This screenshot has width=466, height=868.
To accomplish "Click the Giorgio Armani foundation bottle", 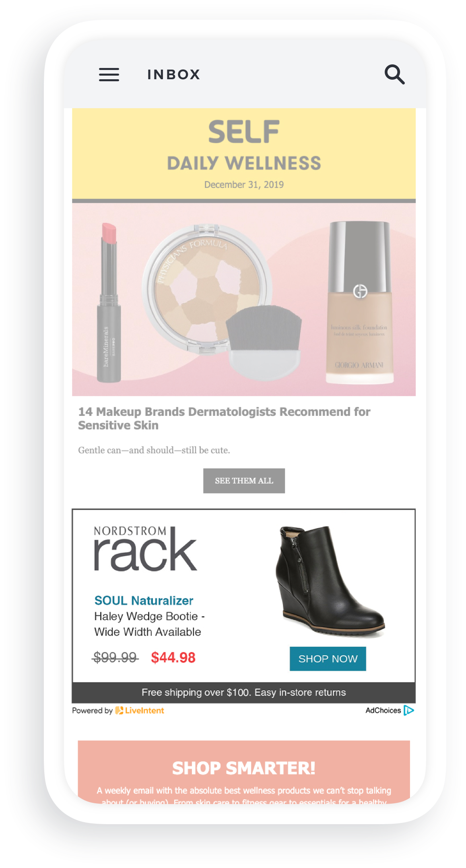I will pos(359,302).
